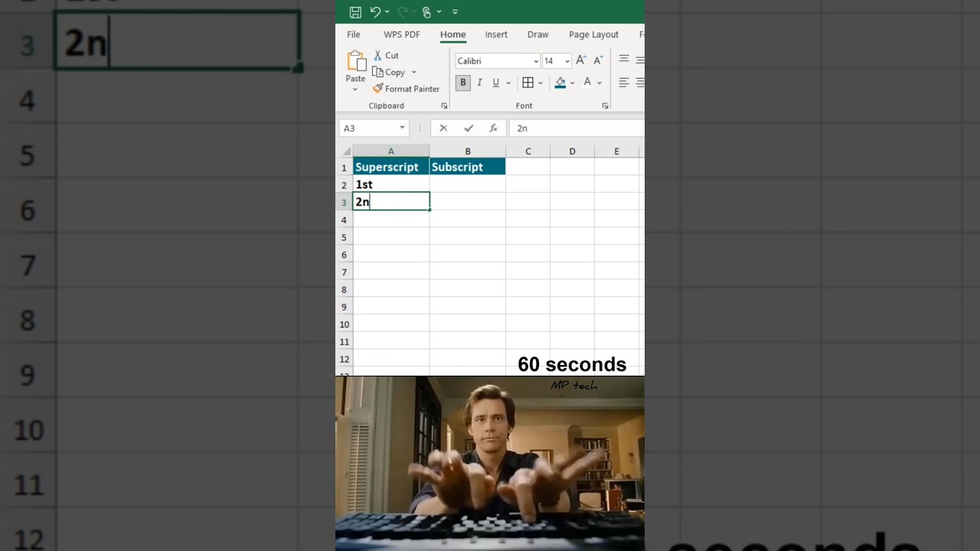The height and width of the screenshot is (551, 980).
Task: Expand the Copy options arrow
Action: [x=414, y=72]
